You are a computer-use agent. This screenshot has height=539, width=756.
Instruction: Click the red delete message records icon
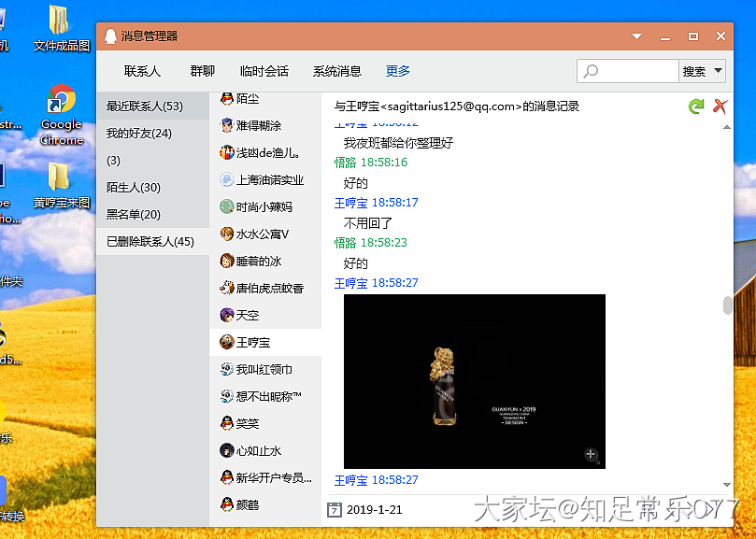pyautogui.click(x=720, y=106)
